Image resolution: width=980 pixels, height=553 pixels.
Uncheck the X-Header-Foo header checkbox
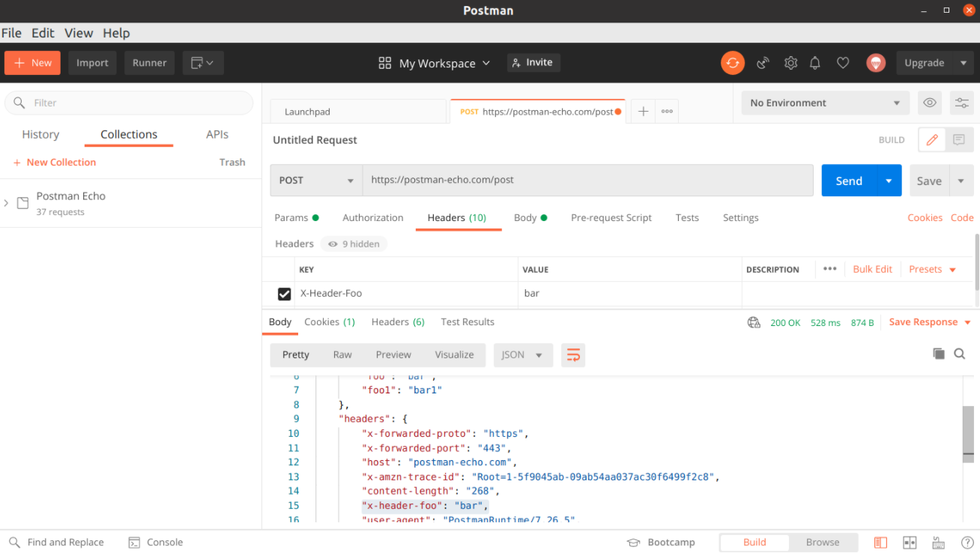284,294
